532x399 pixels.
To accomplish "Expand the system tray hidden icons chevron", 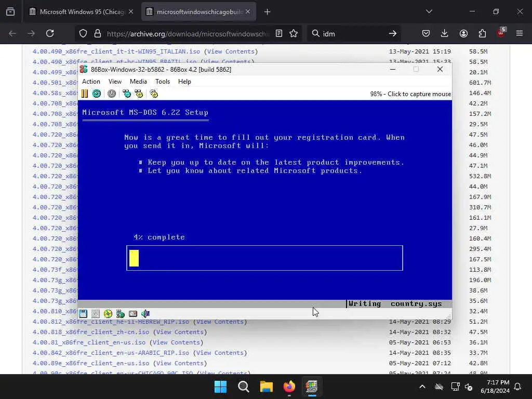I will point(422,387).
